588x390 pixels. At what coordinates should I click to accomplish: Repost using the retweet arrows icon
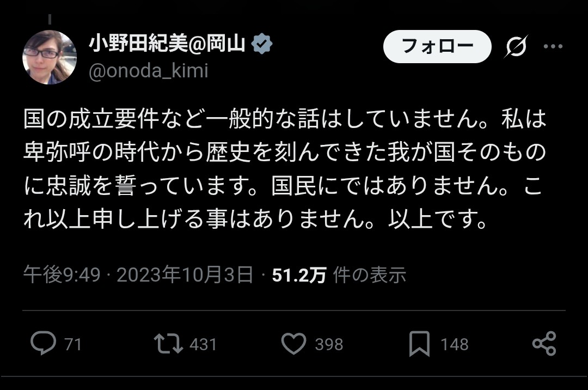168,344
